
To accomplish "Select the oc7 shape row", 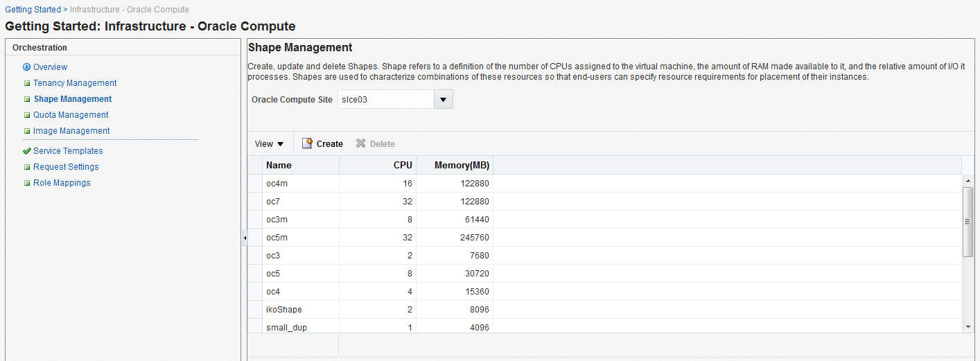I will pos(605,202).
